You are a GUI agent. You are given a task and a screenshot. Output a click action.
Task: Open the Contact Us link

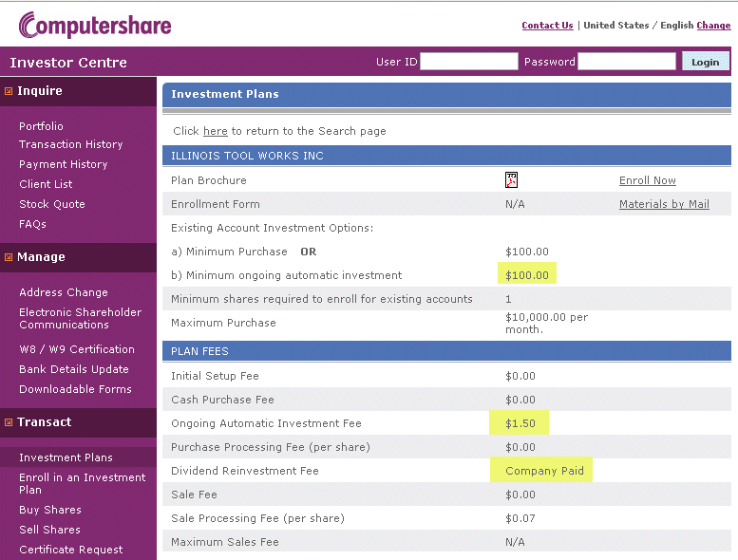tap(547, 26)
